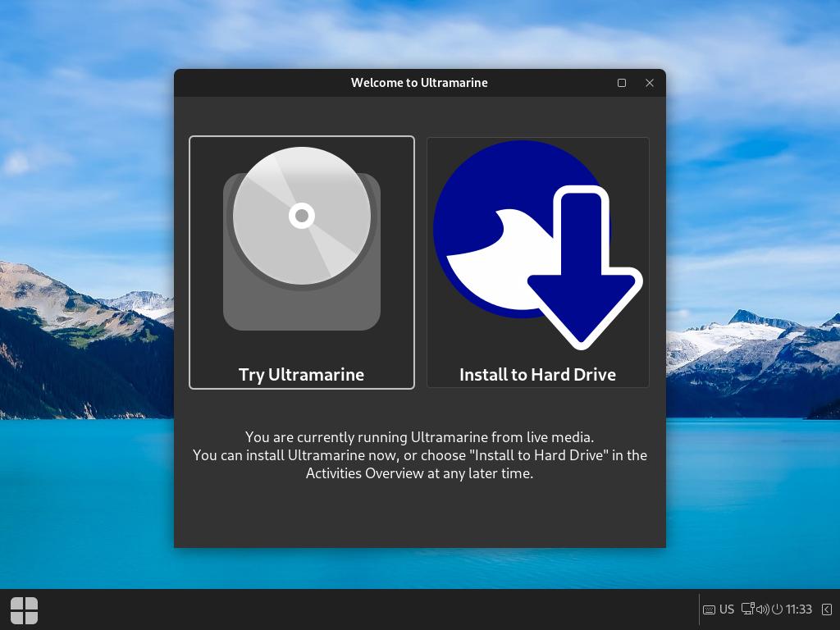Click the keyboard layout icon in tray
The height and width of the screenshot is (630, 840).
point(709,609)
